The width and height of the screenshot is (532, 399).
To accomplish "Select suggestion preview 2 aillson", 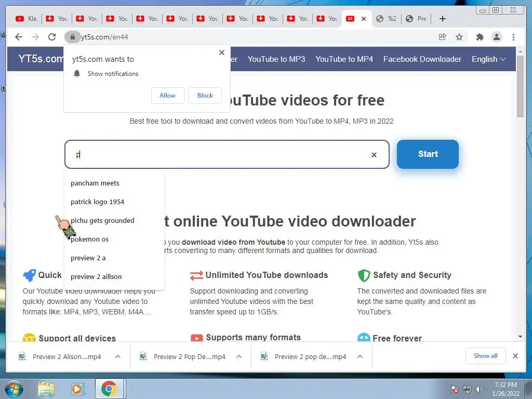I will (114, 276).
